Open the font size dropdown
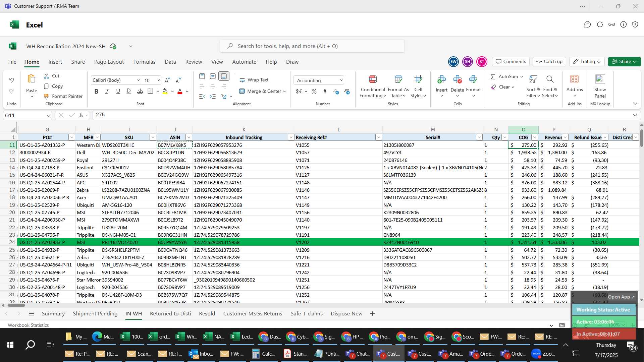 point(158,80)
